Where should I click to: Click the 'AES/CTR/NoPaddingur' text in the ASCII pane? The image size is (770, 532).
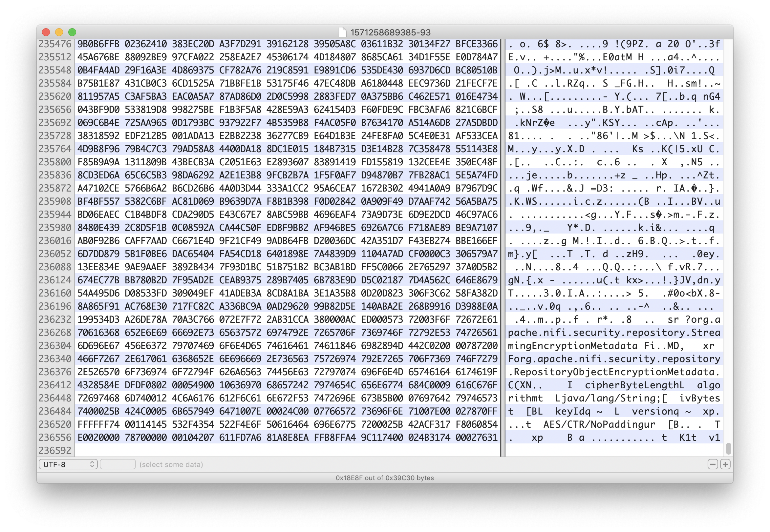pos(599,424)
